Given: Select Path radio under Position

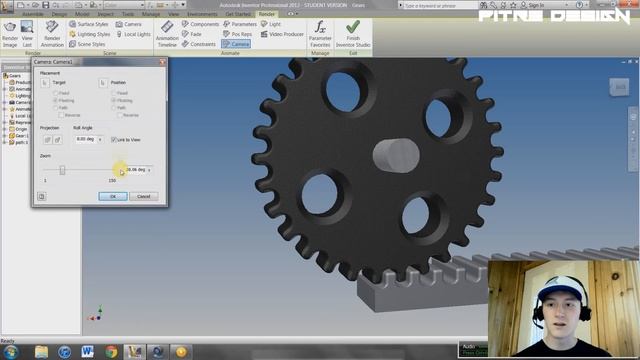Looking at the screenshot, I should point(114,108).
